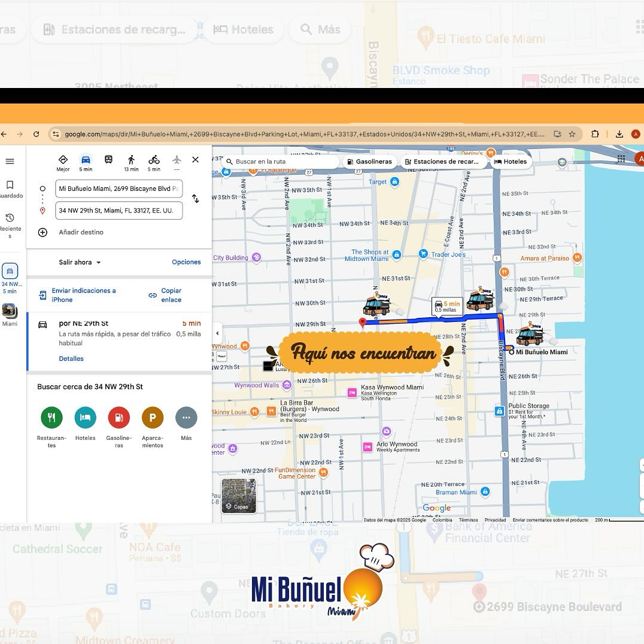Swap origin and destination
This screenshot has height=644, width=644.
196,199
